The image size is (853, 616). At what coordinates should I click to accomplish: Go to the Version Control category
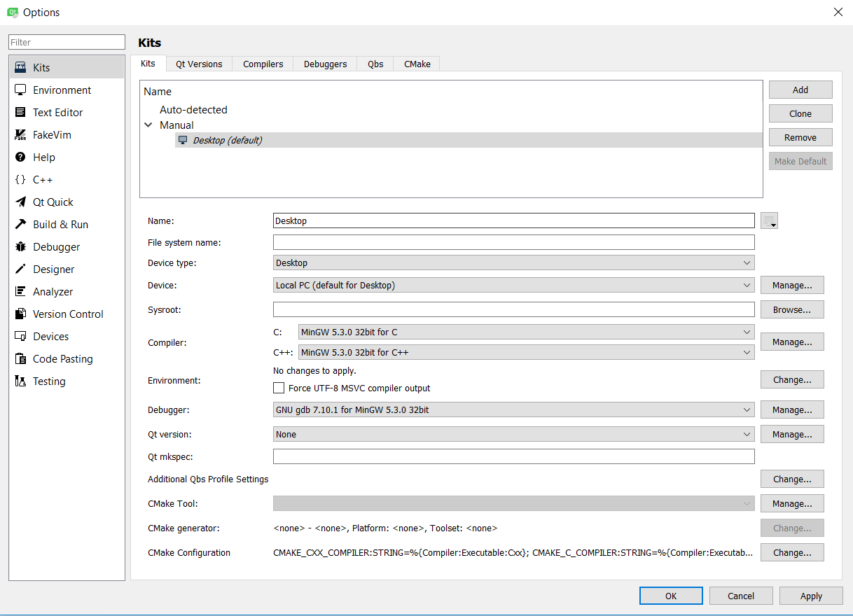click(x=67, y=314)
